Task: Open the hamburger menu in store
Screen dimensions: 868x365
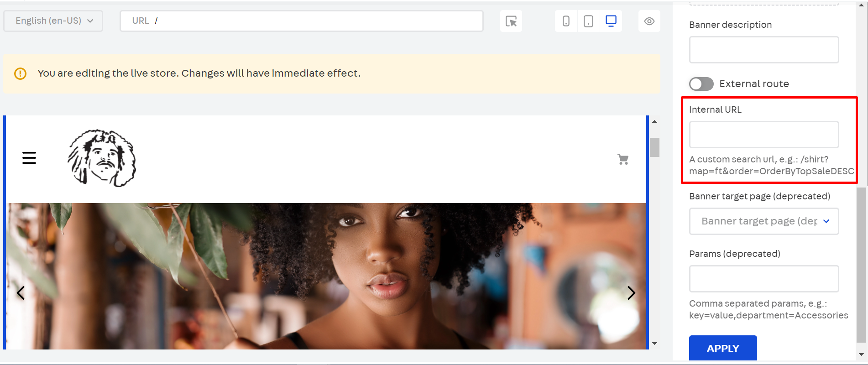Action: click(x=29, y=158)
